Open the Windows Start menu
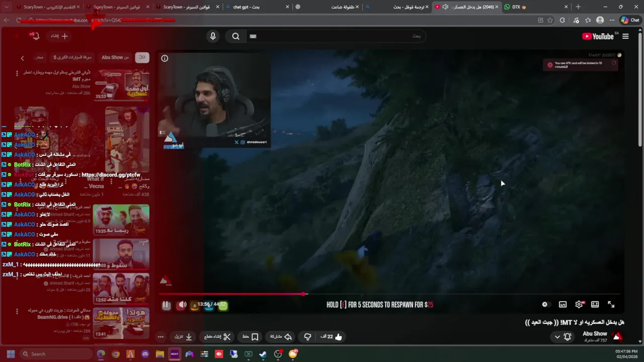Image resolution: width=644 pixels, height=362 pixels. (11, 354)
